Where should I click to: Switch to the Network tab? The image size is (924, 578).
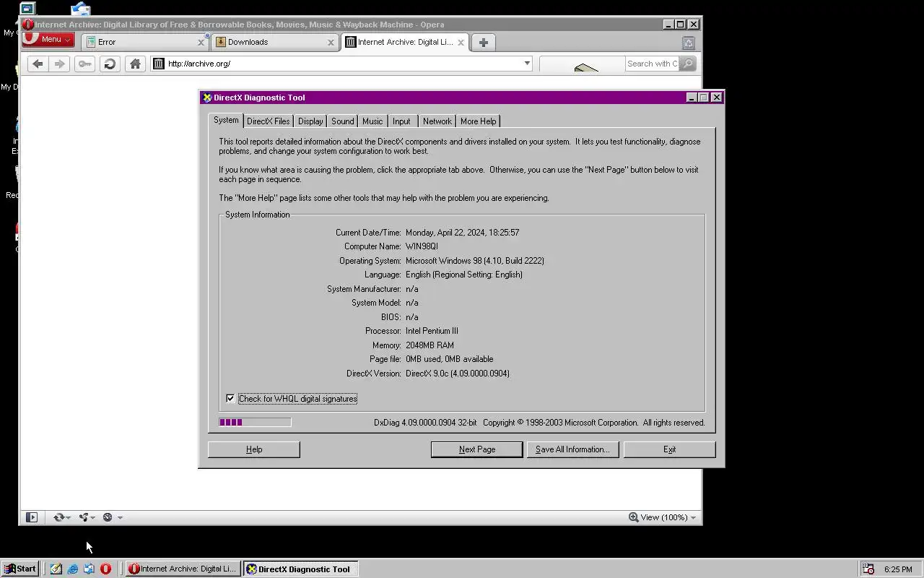(x=437, y=121)
